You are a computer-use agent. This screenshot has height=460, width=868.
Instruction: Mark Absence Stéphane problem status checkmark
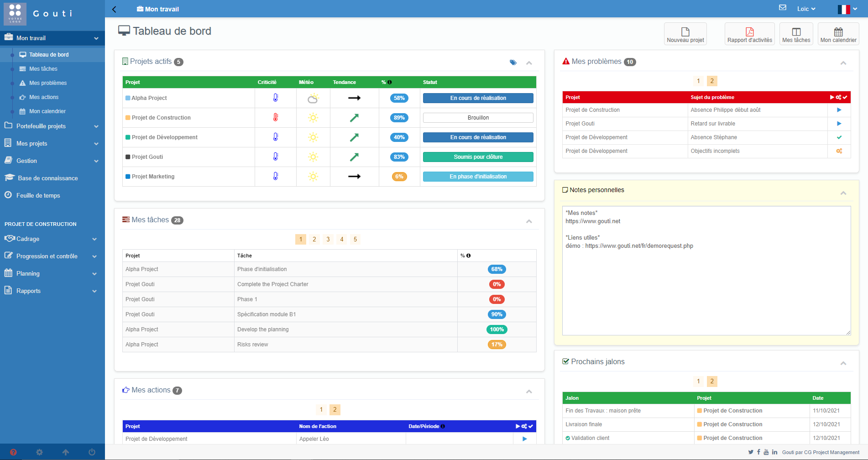tap(839, 137)
